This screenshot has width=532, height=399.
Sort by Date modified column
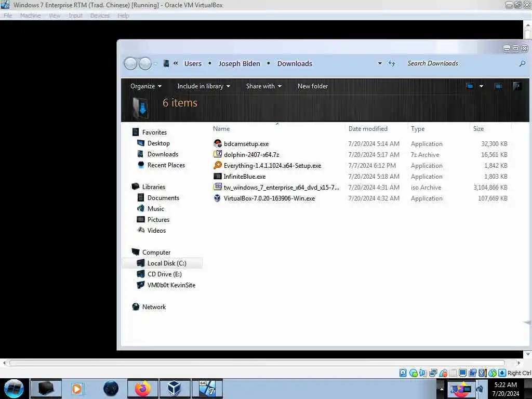tap(376, 129)
